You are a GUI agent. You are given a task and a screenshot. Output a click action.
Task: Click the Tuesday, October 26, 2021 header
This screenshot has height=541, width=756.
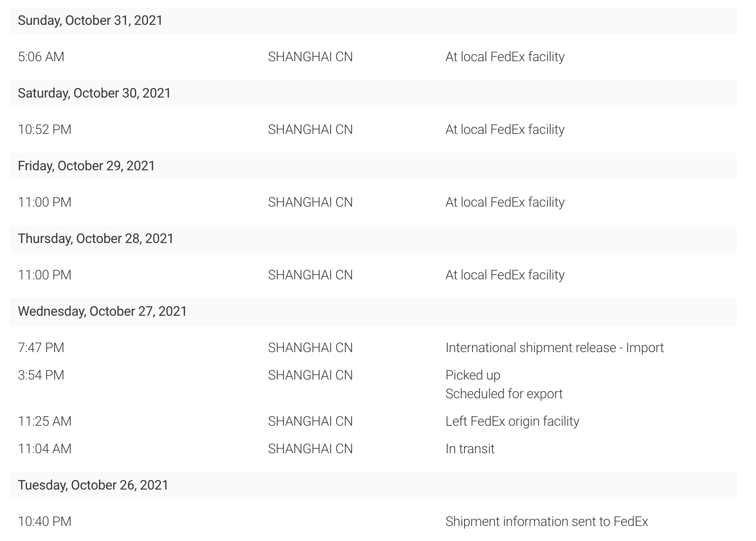tap(93, 485)
